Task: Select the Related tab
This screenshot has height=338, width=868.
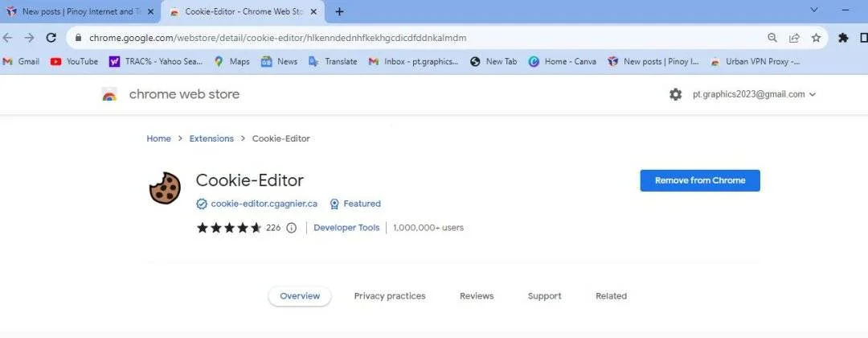Action: 611,296
